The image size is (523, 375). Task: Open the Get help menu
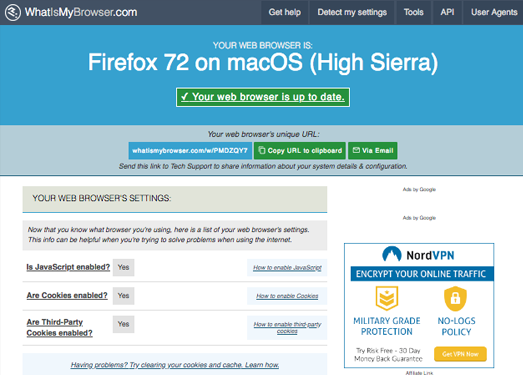click(285, 12)
